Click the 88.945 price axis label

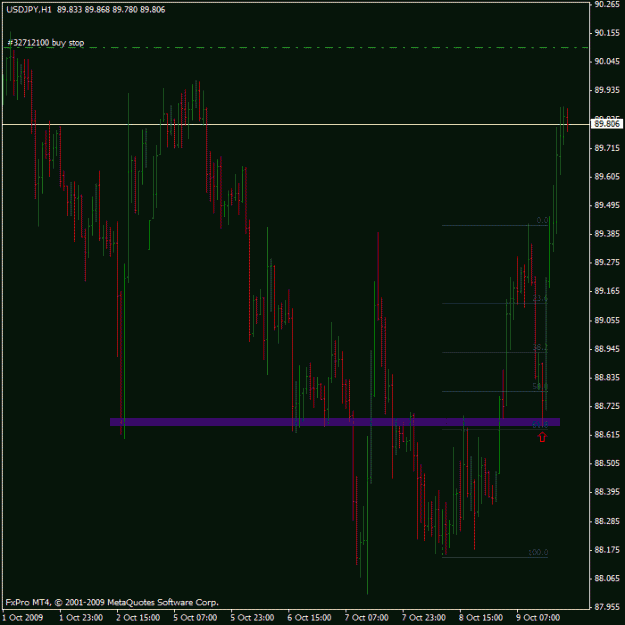[x=607, y=349]
